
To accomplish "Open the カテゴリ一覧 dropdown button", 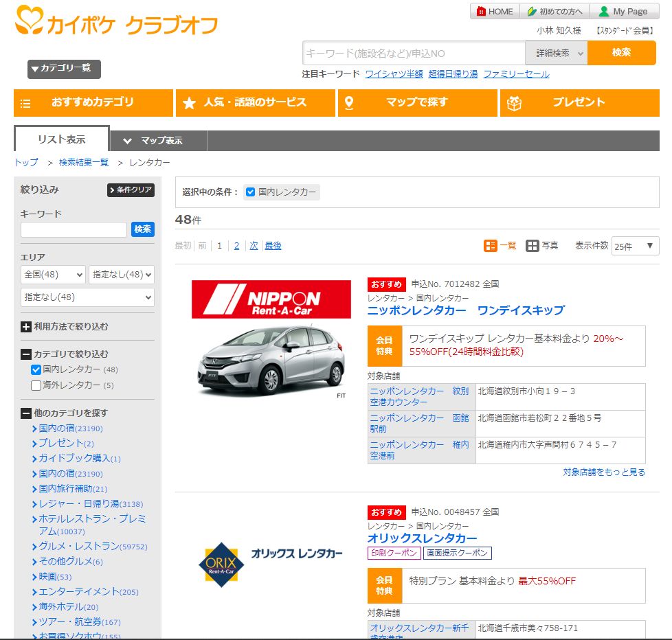I will [x=65, y=69].
